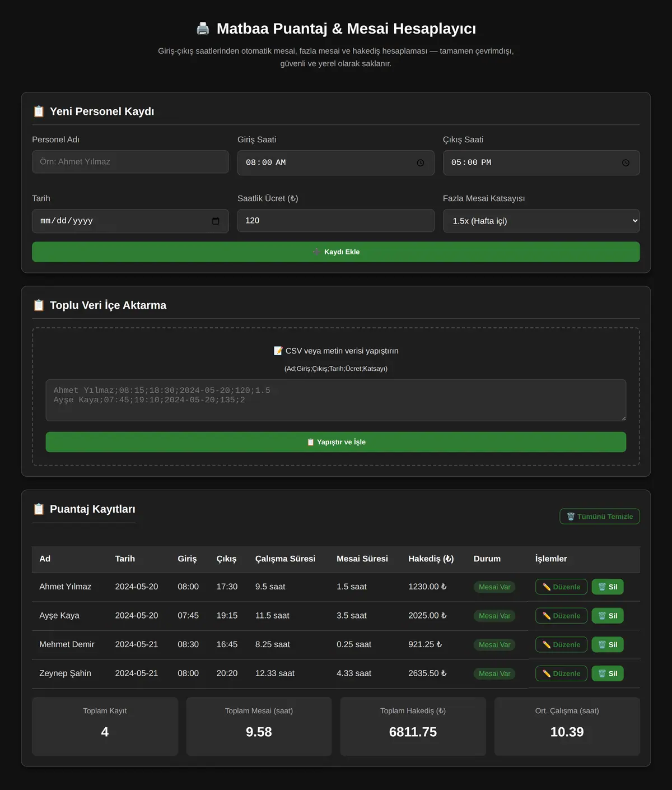Viewport: 672px width, 790px height.
Task: Click the Personel Adı input field
Action: click(x=130, y=162)
